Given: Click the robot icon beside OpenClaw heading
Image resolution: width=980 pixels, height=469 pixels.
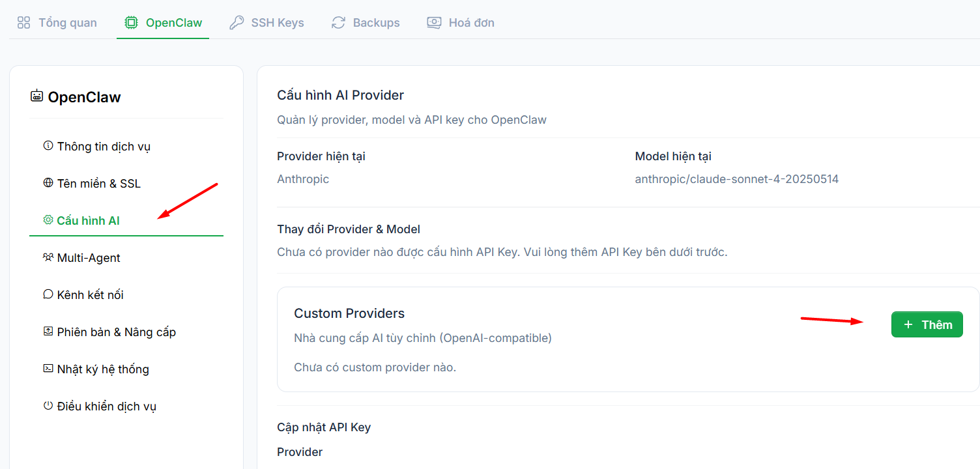Looking at the screenshot, I should point(36,96).
